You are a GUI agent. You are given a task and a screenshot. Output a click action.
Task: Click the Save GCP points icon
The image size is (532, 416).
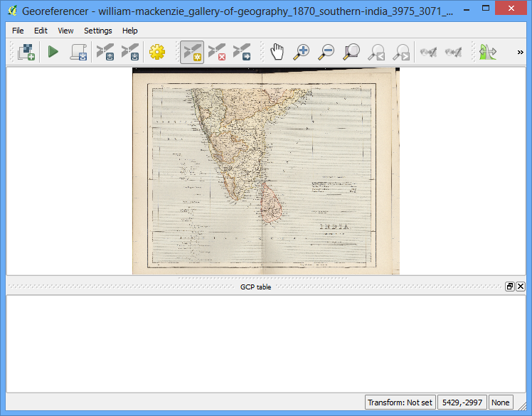pyautogui.click(x=130, y=52)
